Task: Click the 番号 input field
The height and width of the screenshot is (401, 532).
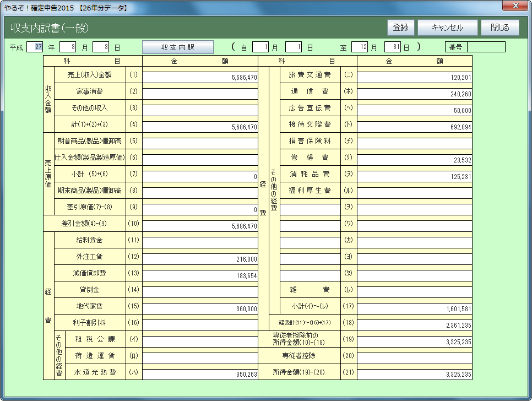Action: (486, 47)
